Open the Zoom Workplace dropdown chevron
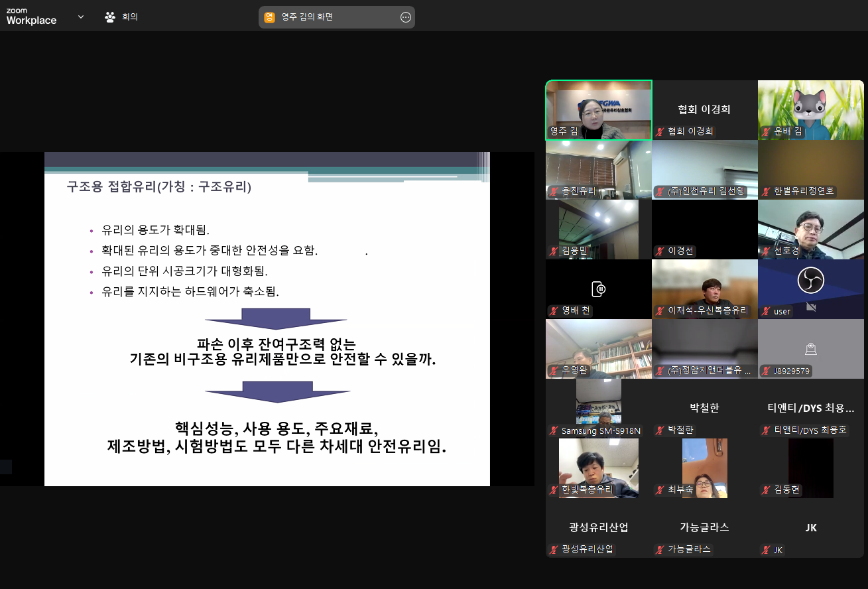This screenshot has width=868, height=589. (x=80, y=17)
